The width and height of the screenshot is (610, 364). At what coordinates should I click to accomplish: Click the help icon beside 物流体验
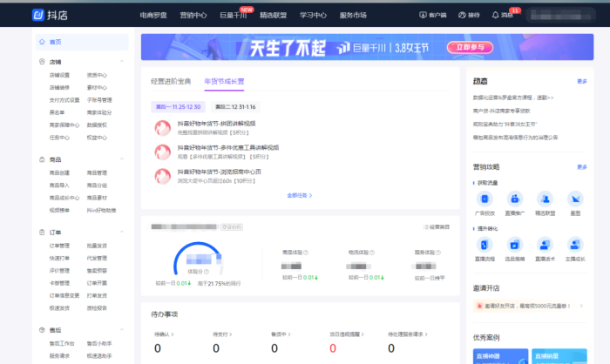[372, 253]
